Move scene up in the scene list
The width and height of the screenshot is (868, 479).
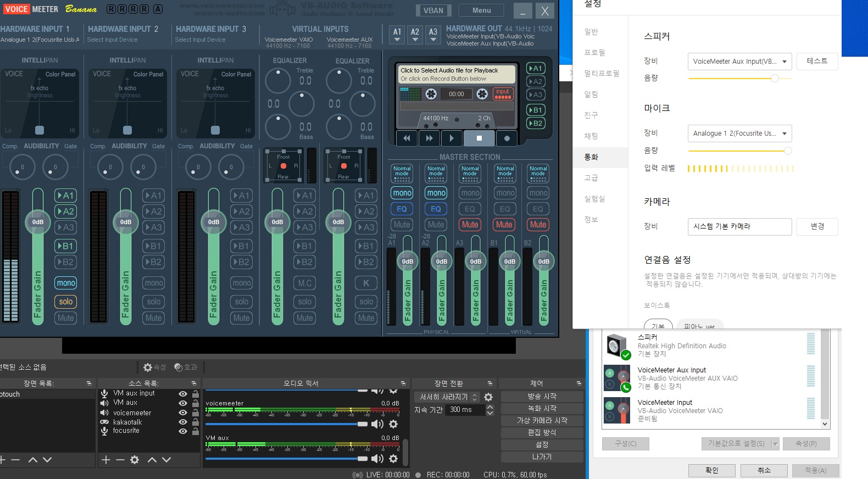[33, 460]
